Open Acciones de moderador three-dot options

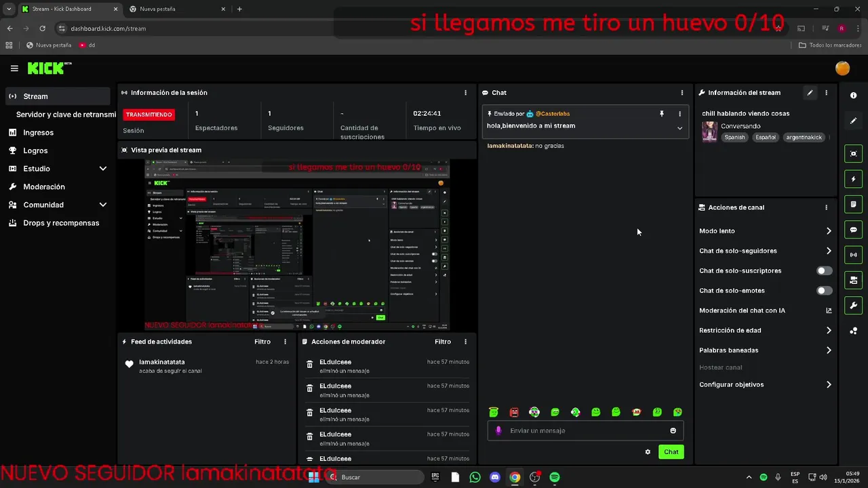(465, 342)
